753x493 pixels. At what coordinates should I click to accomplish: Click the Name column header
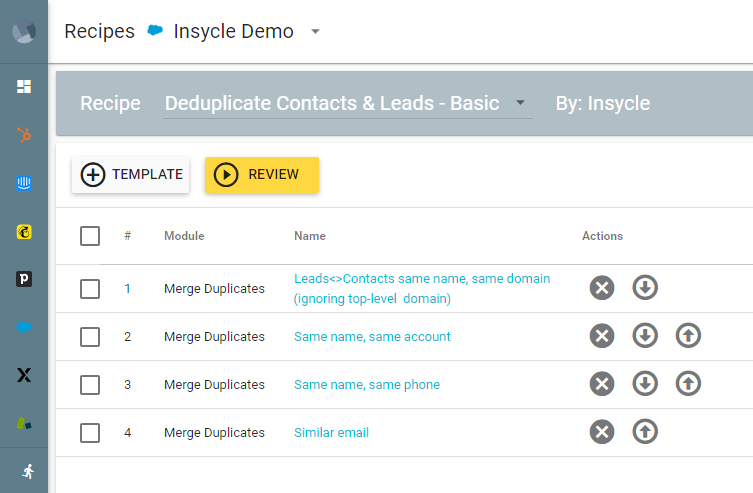[310, 236]
